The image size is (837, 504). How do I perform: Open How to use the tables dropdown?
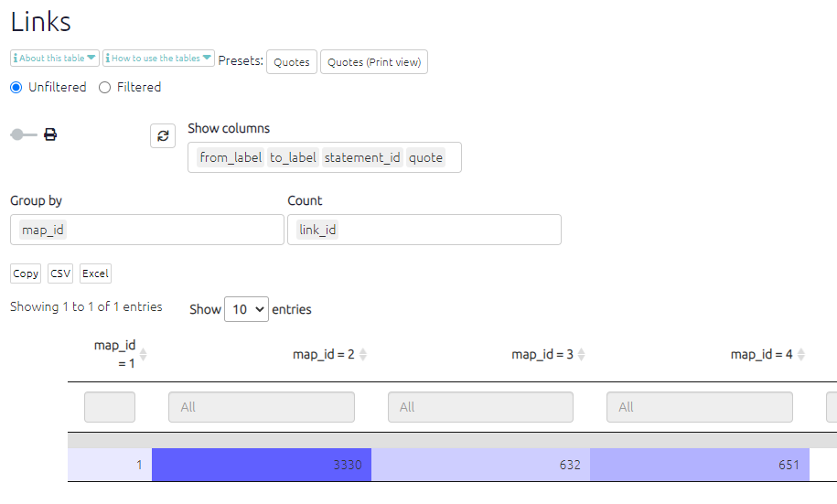(159, 59)
